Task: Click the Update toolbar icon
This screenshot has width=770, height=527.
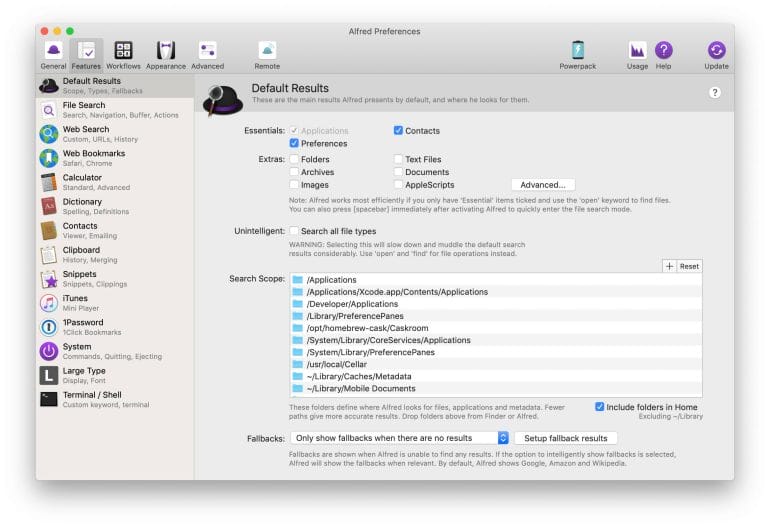Action: (x=716, y=50)
